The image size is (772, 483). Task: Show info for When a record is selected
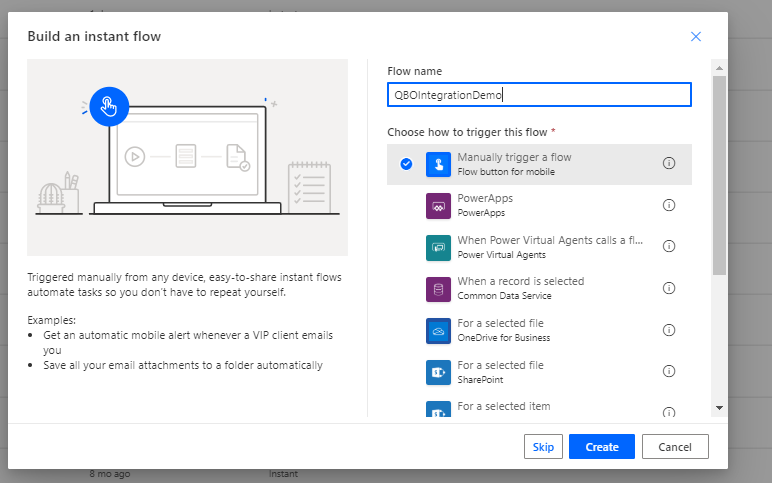(x=669, y=288)
